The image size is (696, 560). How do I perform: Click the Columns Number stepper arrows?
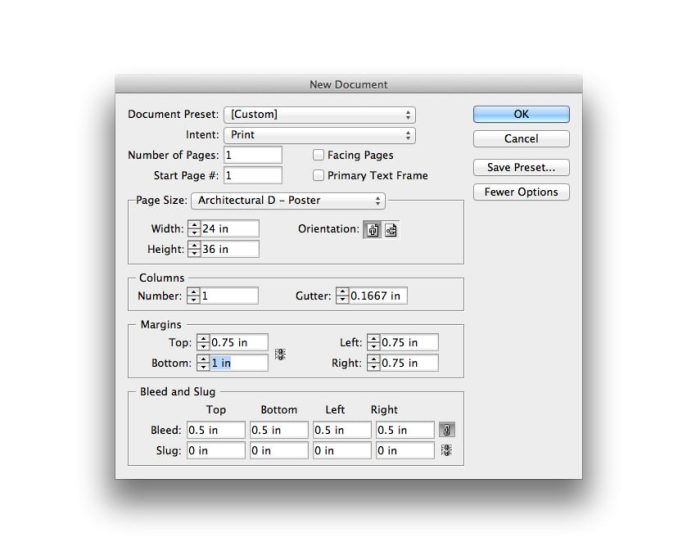(x=194, y=296)
